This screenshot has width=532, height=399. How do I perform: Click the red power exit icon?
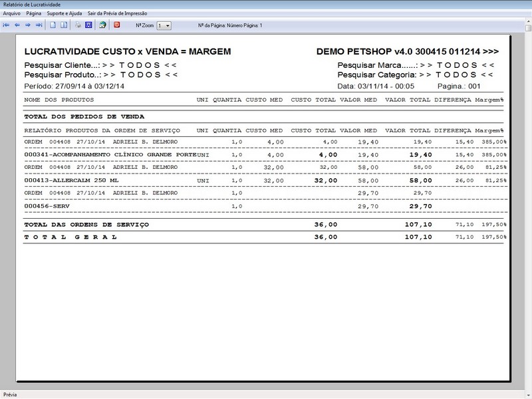pyautogui.click(x=117, y=25)
